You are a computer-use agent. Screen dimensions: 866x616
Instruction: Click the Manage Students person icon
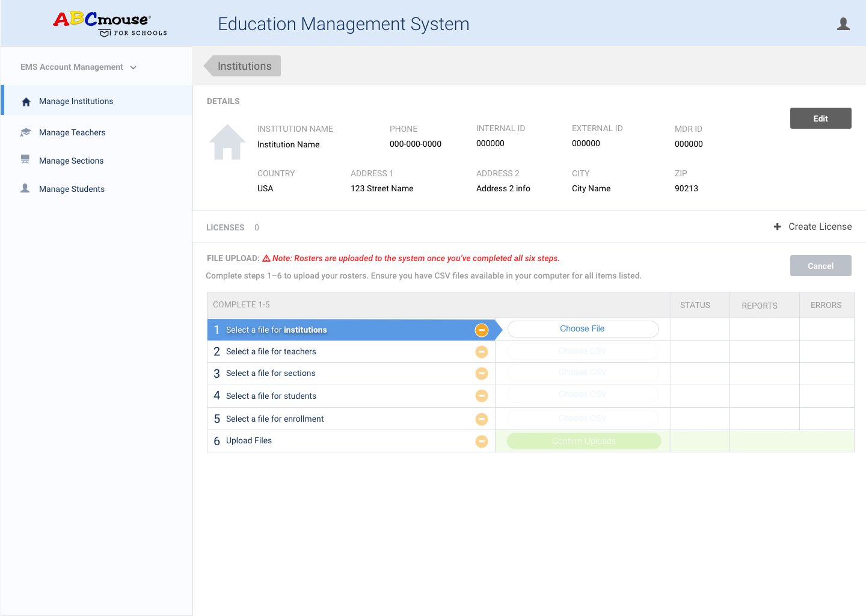coord(25,188)
